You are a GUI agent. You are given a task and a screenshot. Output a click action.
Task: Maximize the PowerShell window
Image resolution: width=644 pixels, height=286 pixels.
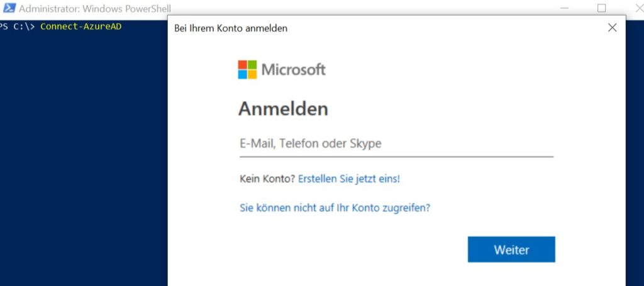pos(601,8)
